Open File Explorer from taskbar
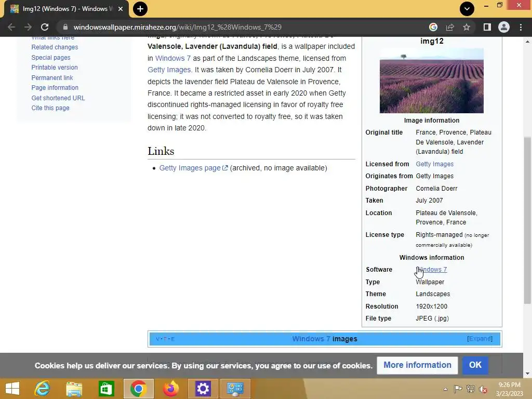Screen dimensions: 532x399 [74, 389]
